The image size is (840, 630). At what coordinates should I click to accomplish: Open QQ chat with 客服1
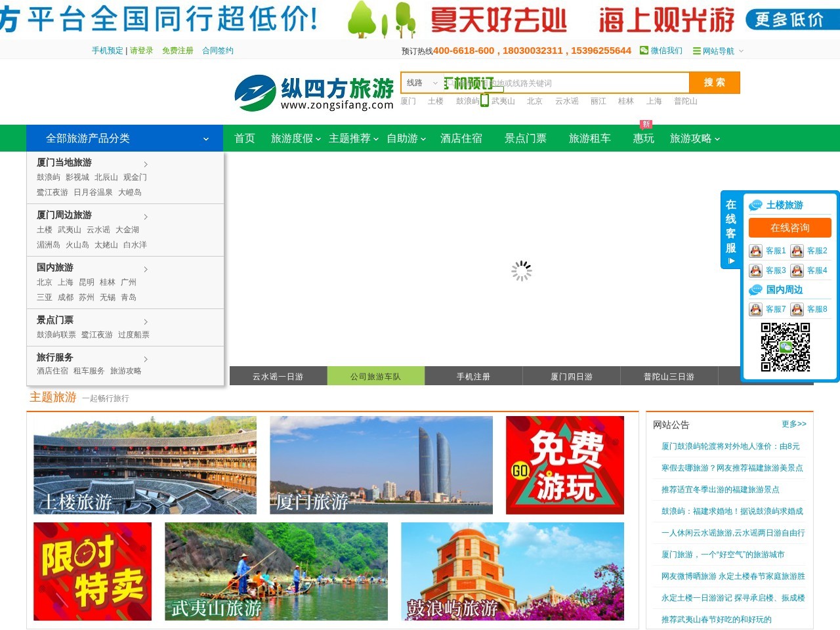click(768, 251)
